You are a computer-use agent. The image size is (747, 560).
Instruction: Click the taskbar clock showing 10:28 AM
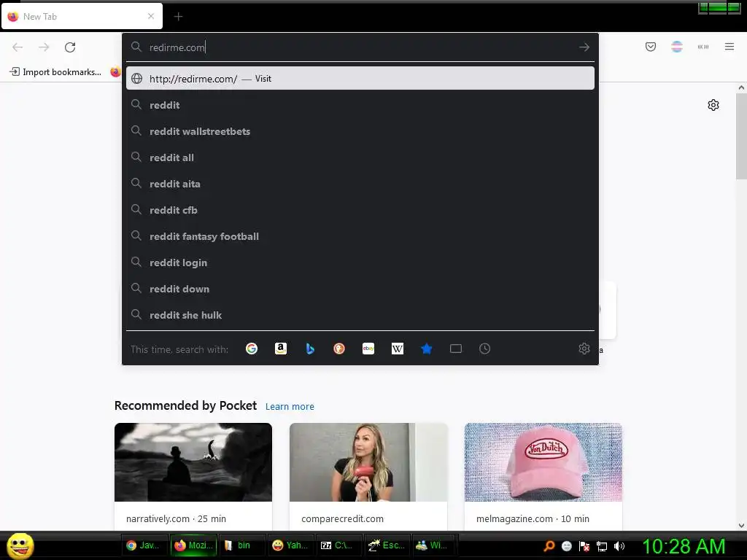684,546
